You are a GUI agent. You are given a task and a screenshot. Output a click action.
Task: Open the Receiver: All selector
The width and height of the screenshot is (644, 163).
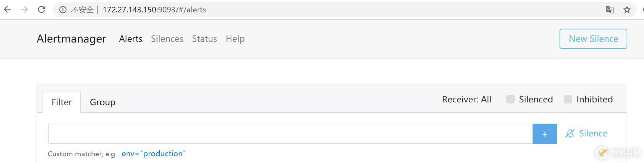coord(466,99)
